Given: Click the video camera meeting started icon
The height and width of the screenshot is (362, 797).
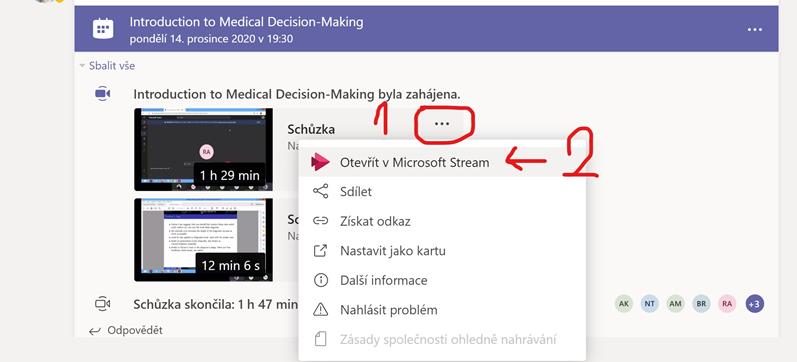Looking at the screenshot, I should (x=103, y=94).
